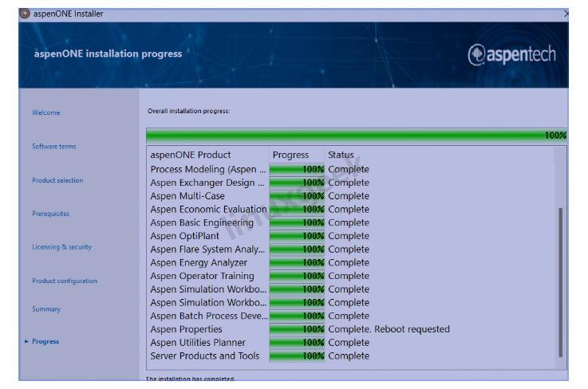Click the aspentech logo in banner
This screenshot has width=588, height=389.
click(512, 55)
